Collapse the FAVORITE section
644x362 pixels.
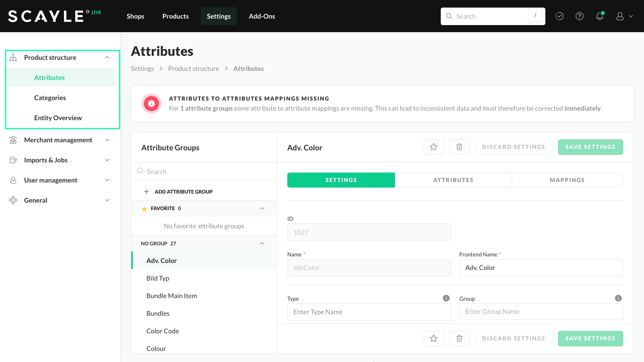(262, 208)
